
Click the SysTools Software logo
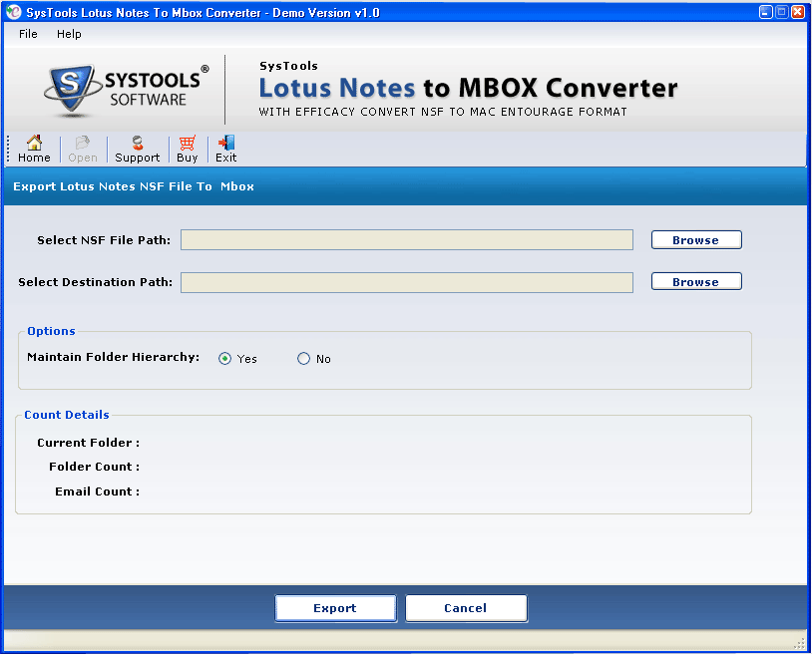tap(127, 91)
